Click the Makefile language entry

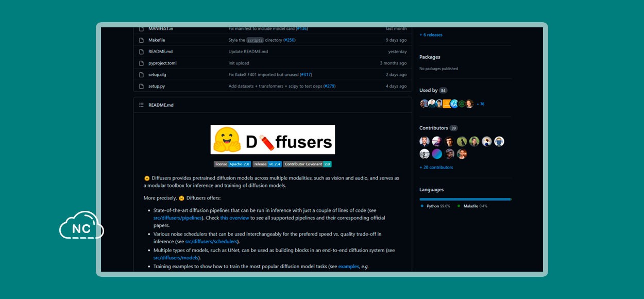point(472,206)
